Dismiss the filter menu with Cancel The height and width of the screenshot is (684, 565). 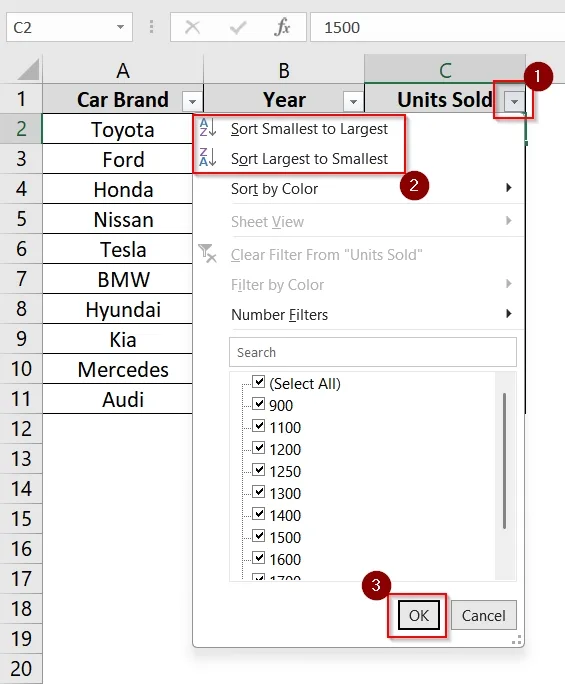point(483,615)
